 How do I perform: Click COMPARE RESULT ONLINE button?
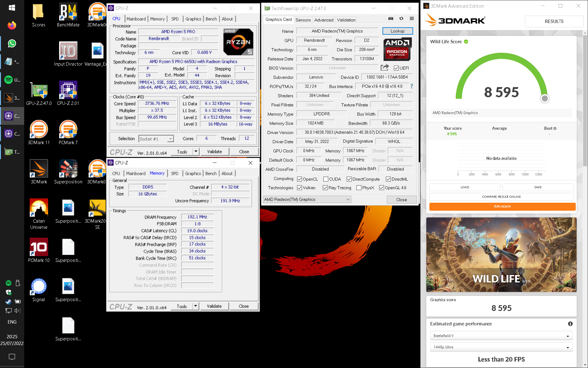[x=501, y=197]
